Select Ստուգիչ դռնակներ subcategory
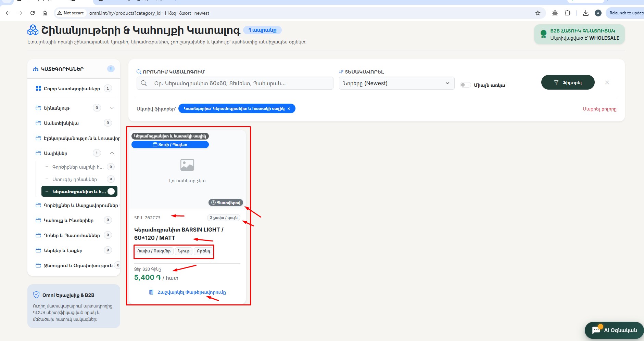 (79, 179)
